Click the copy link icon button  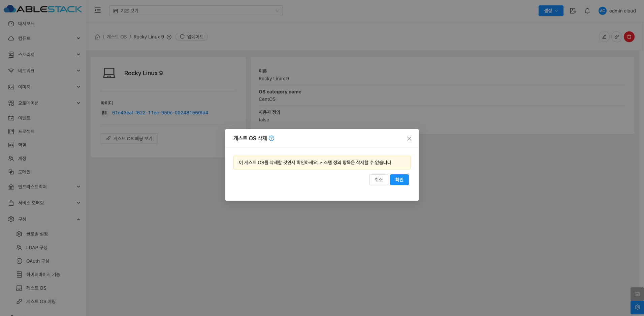(x=617, y=37)
